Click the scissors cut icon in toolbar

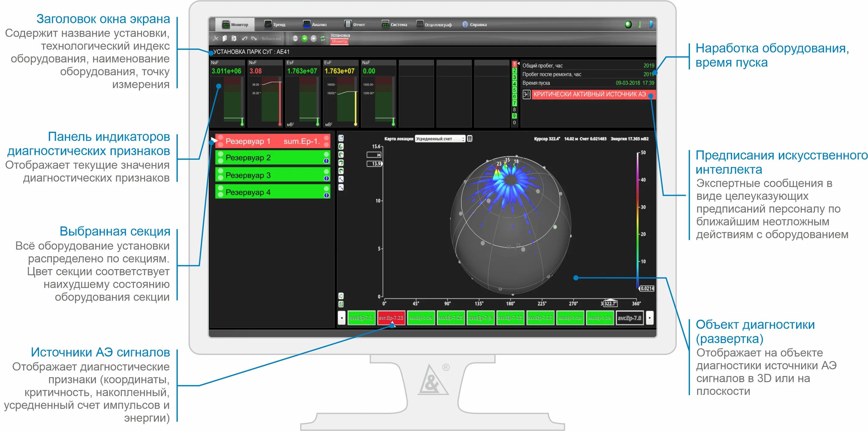pos(215,38)
